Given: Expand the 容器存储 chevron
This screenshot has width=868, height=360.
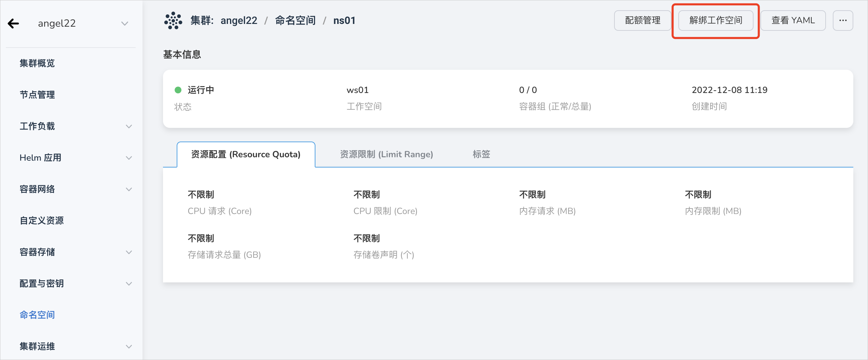Looking at the screenshot, I should 129,252.
